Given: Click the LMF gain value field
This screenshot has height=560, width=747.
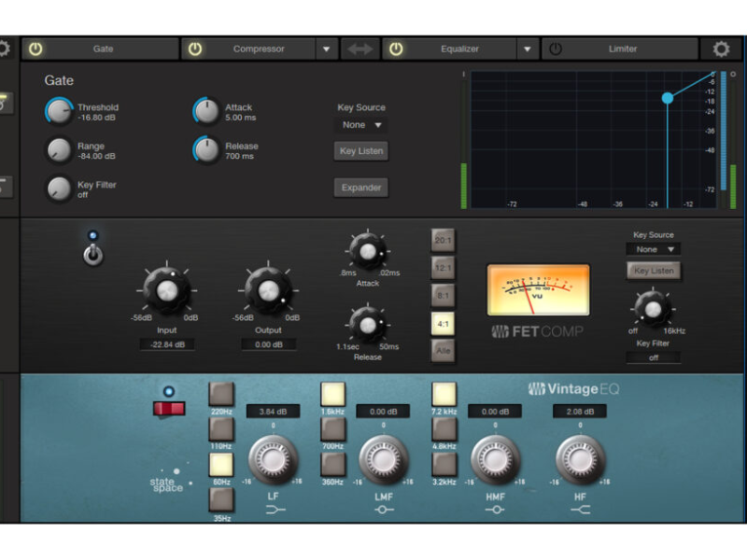Looking at the screenshot, I should pyautogui.click(x=383, y=412).
